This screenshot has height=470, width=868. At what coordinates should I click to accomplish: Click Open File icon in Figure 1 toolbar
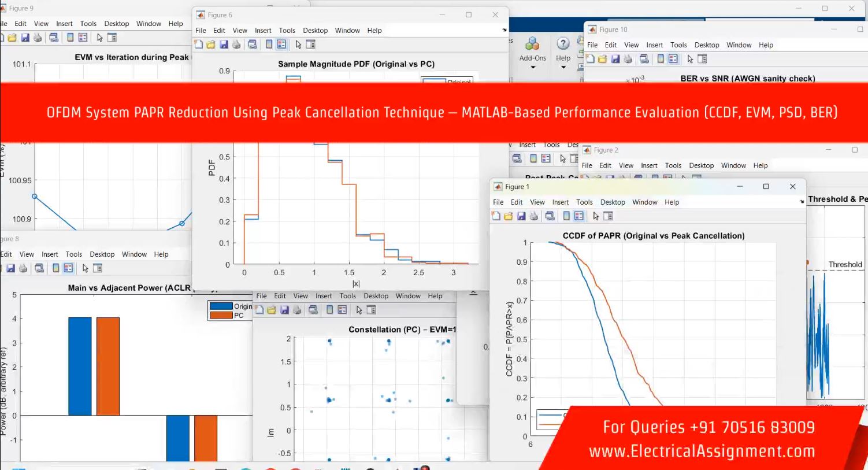[x=508, y=216]
